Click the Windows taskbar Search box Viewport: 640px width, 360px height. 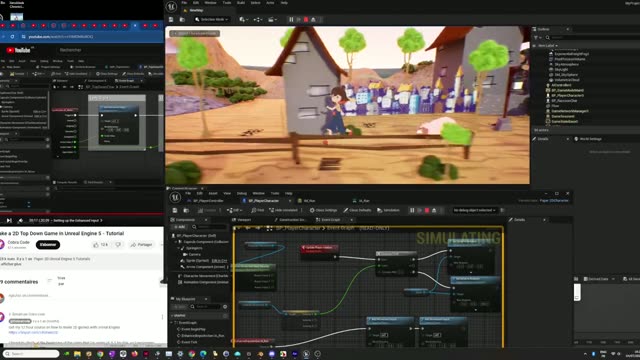coord(31,354)
